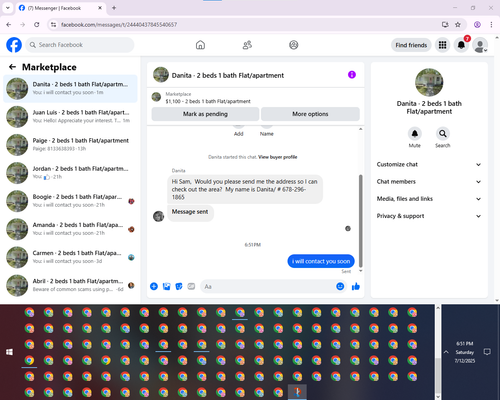
Task: Open the taskbar notification center icon
Action: [487, 352]
